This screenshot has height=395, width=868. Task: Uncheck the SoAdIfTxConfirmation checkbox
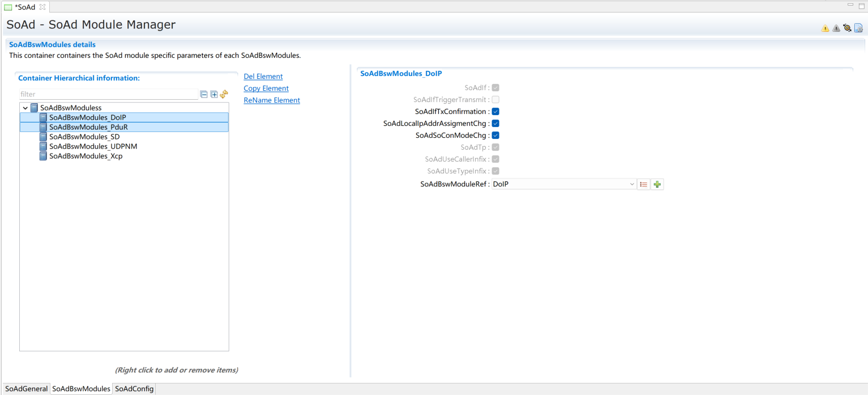click(x=495, y=112)
